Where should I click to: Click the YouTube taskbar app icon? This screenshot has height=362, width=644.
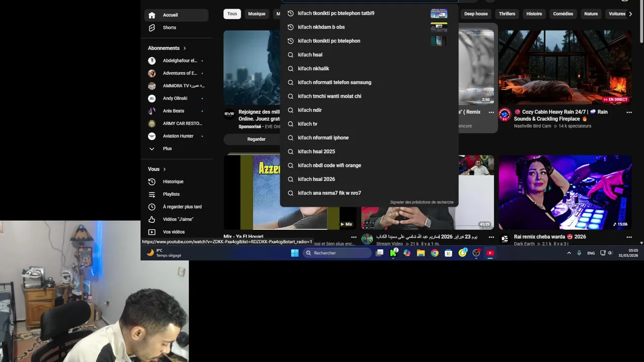pos(490,253)
